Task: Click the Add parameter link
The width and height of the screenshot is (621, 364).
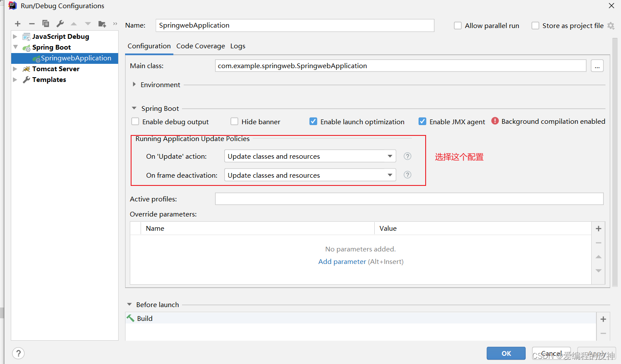Action: [342, 261]
